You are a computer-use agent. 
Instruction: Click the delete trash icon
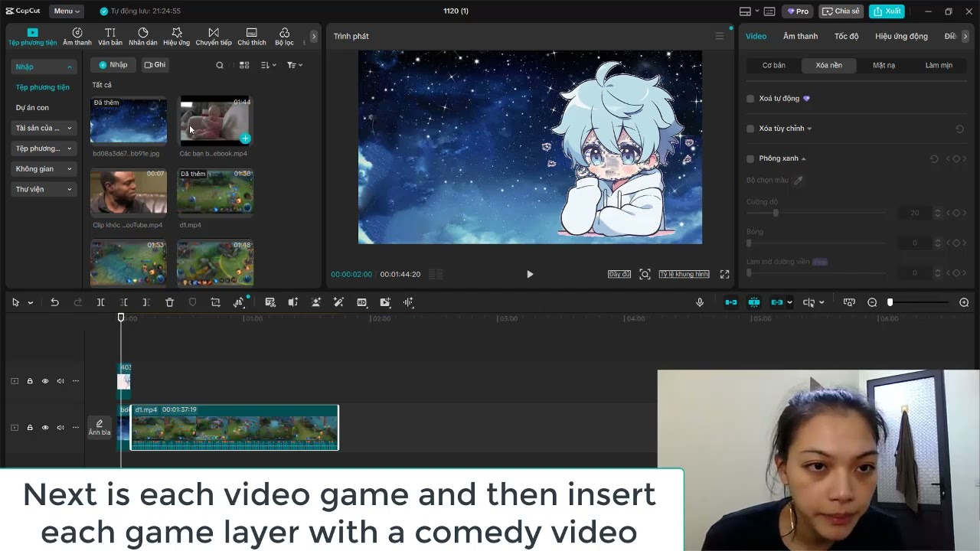[169, 302]
